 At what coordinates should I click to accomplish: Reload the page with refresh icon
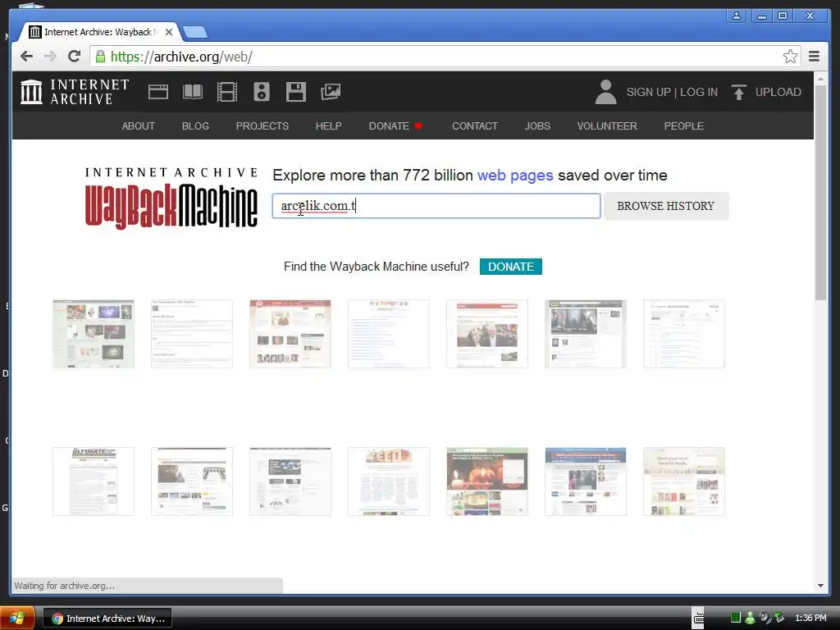[75, 57]
